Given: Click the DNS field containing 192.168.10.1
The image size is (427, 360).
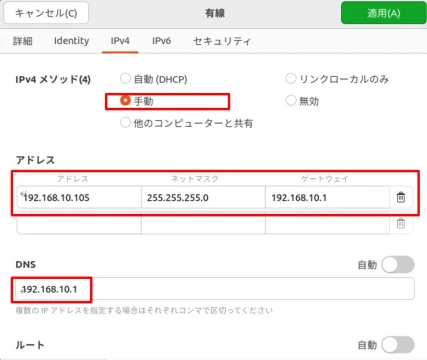Looking at the screenshot, I should point(215,289).
